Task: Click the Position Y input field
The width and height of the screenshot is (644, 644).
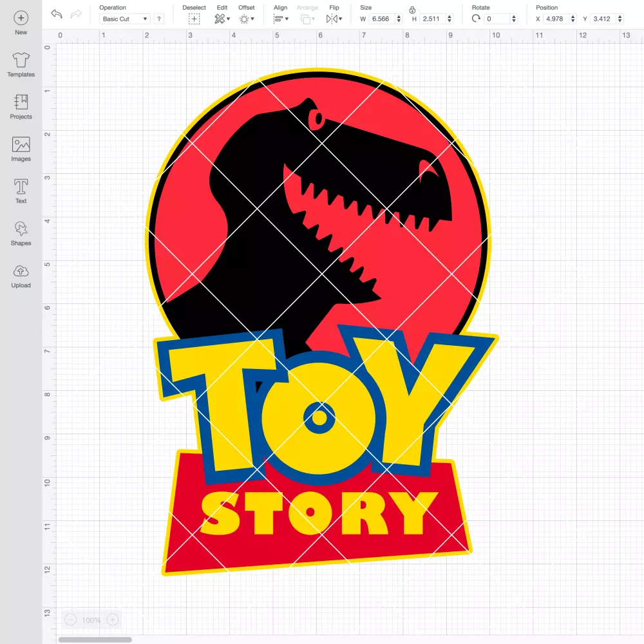Action: (x=603, y=19)
